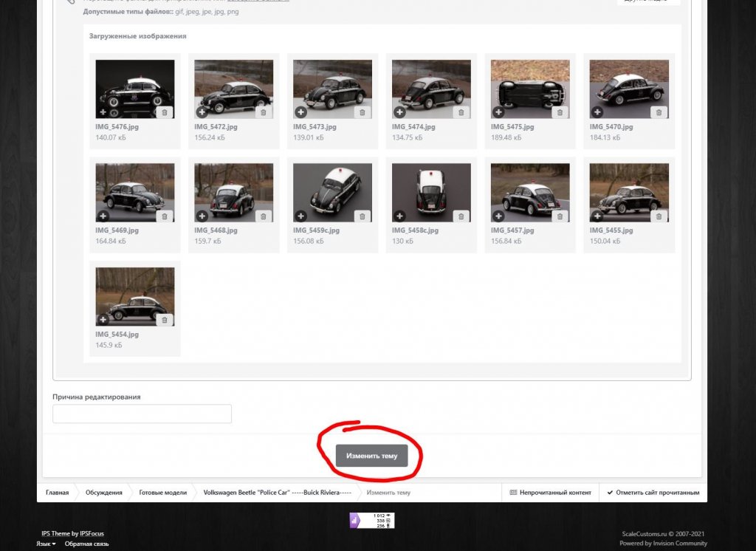Open Непрочитанный контент link
This screenshot has height=551, width=756.
pos(551,493)
